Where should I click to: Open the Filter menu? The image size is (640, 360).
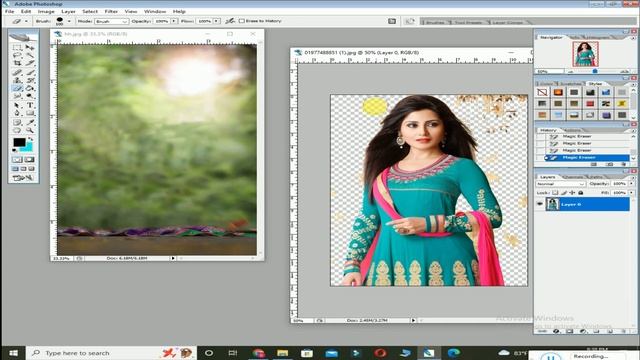(x=111, y=11)
